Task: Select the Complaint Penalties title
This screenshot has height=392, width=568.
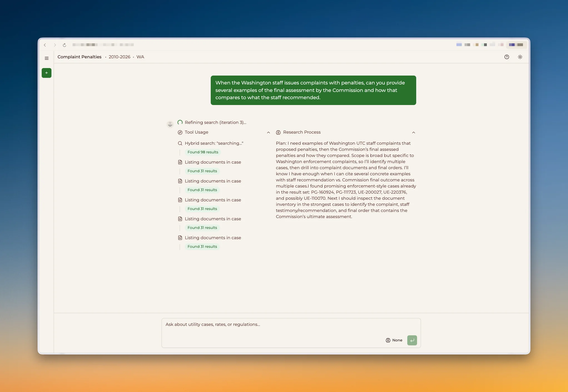Action: click(79, 57)
